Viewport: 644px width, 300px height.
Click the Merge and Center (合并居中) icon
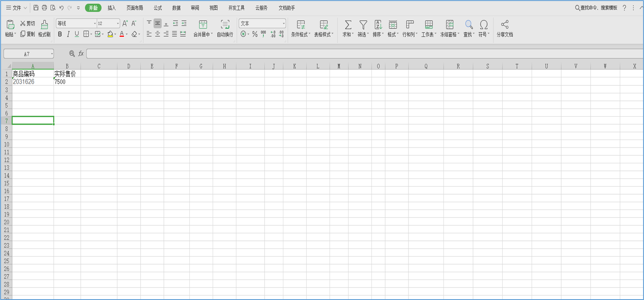(x=203, y=25)
